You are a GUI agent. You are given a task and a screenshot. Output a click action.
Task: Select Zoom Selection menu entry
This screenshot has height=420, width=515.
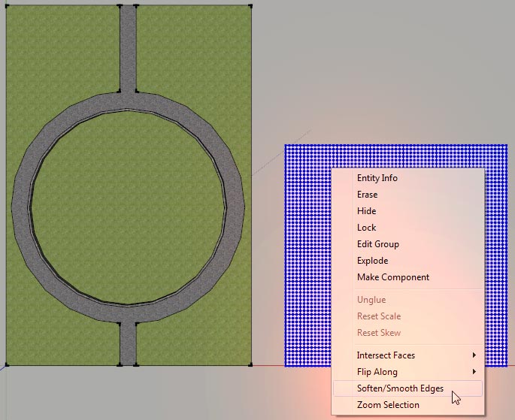[388, 404]
